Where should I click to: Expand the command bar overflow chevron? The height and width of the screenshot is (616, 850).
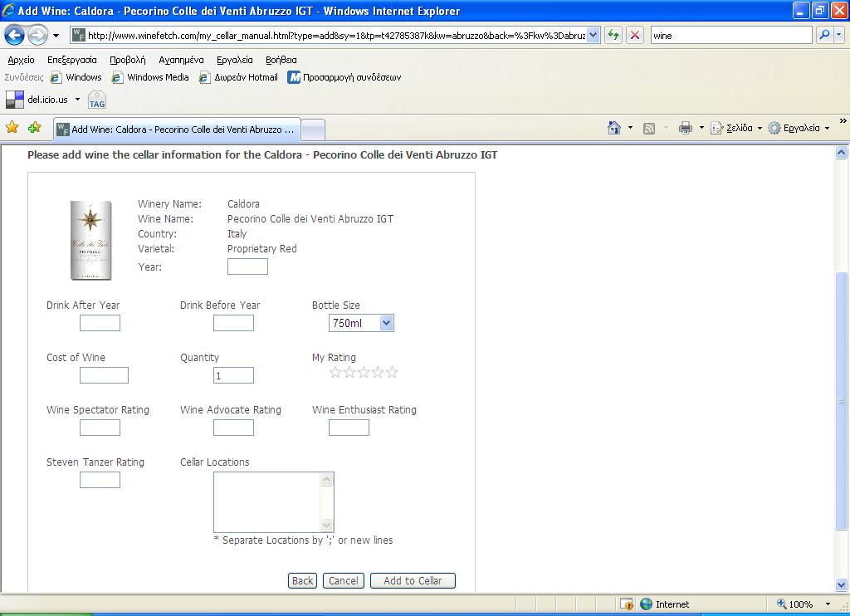point(843,121)
